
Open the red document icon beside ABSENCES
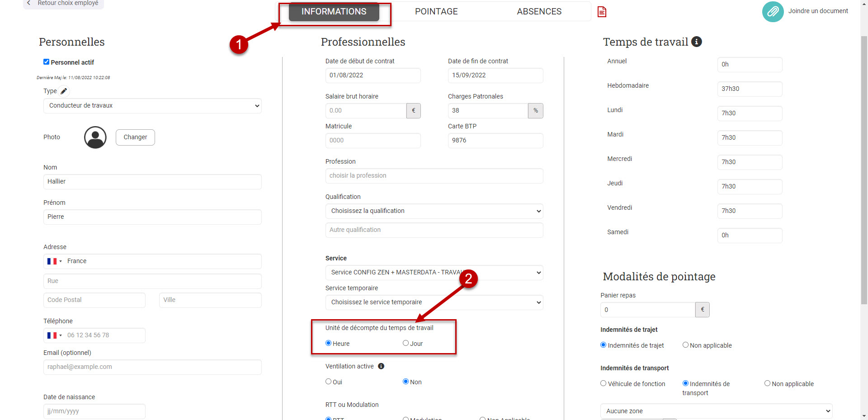[602, 12]
